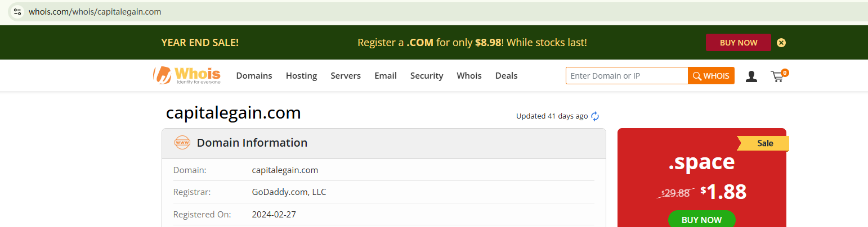Click the orange WHOIS search button
The width and height of the screenshot is (868, 227).
tap(711, 76)
